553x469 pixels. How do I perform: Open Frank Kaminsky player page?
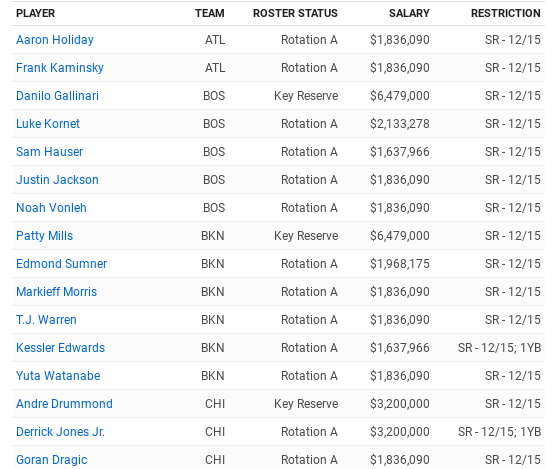[60, 68]
